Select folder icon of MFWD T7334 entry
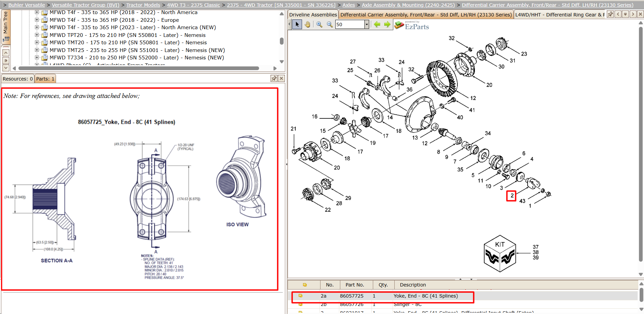Image resolution: width=644 pixels, height=314 pixels. click(45, 57)
